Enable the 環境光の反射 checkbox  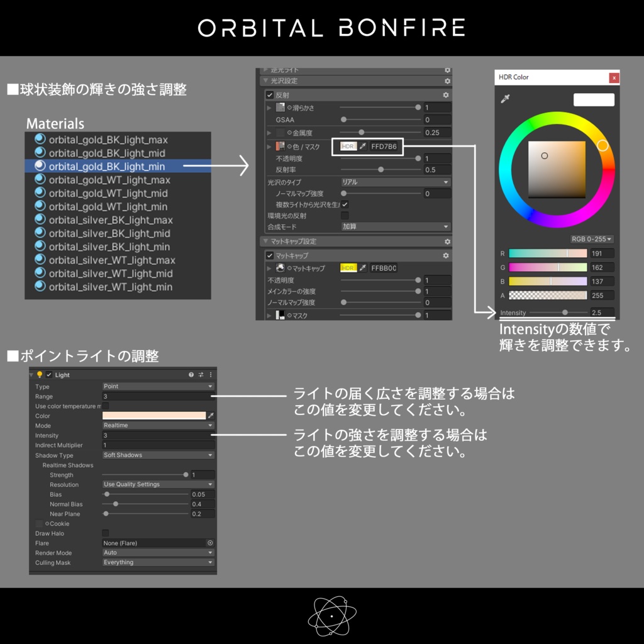pos(343,214)
